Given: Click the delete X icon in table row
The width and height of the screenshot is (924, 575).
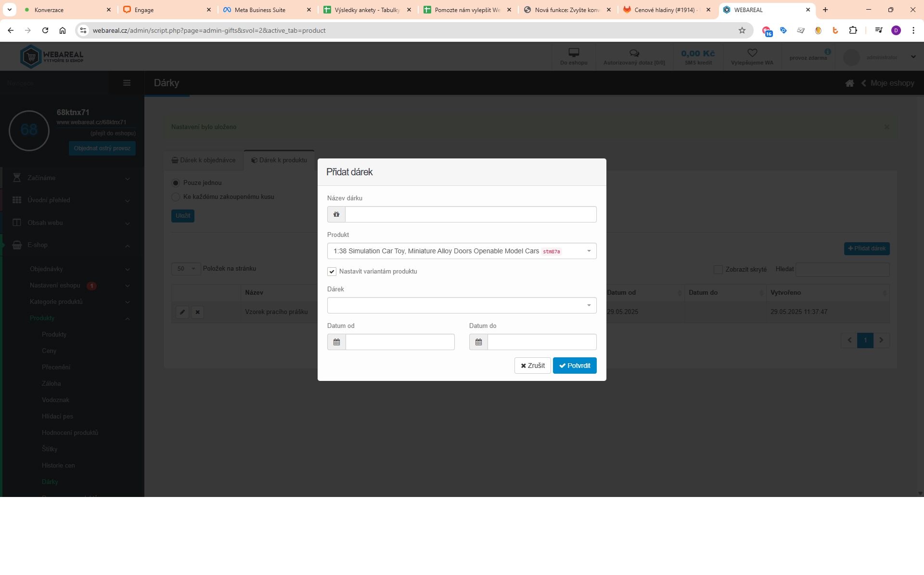Looking at the screenshot, I should tap(197, 312).
